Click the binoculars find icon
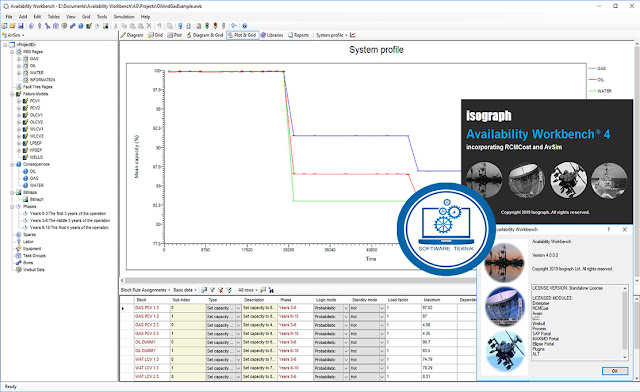 click(271, 290)
